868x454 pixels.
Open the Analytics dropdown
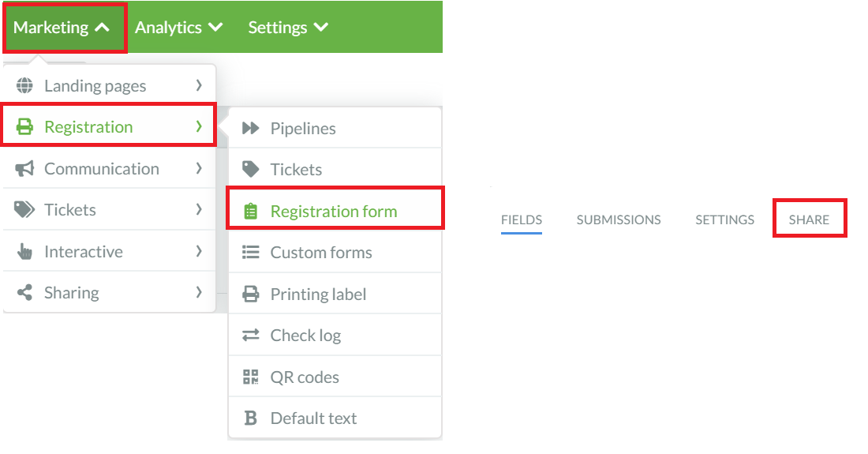(x=178, y=28)
